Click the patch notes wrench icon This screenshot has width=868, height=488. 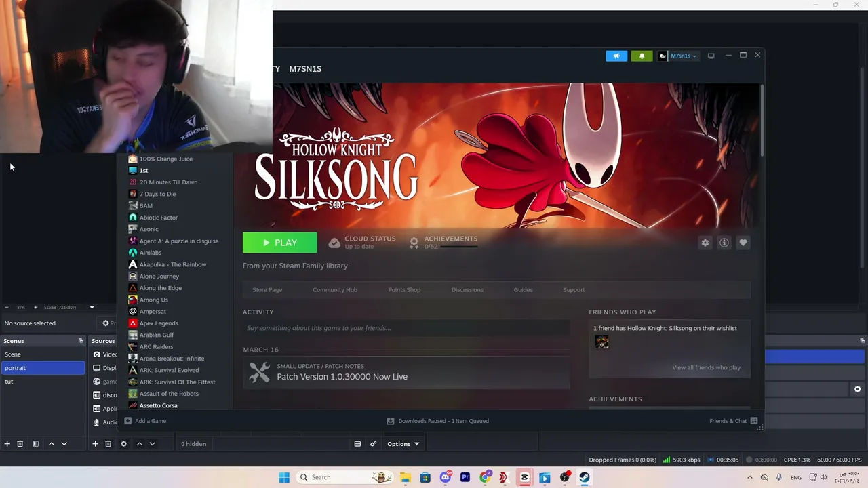[259, 372]
